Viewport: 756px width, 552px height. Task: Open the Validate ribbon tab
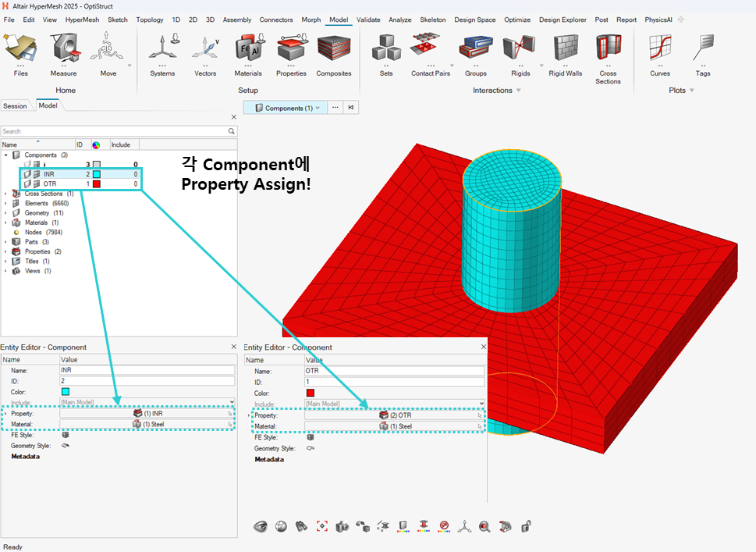[x=368, y=20]
